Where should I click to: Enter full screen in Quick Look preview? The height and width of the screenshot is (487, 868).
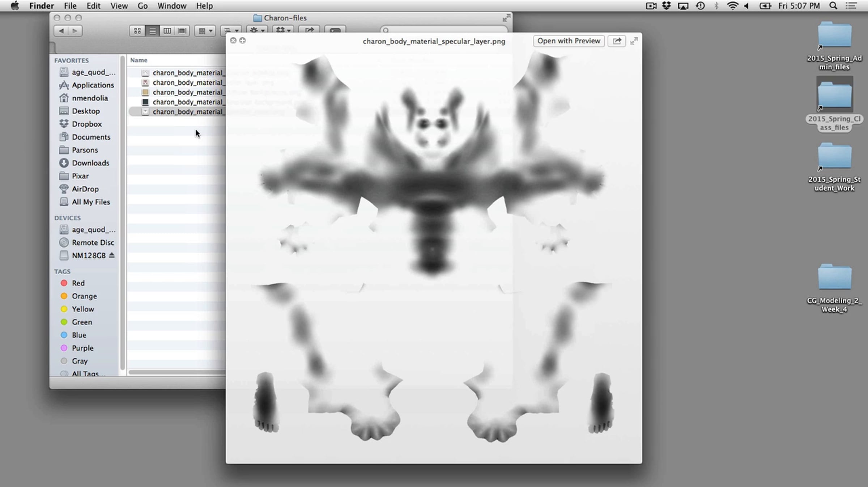pos(634,41)
